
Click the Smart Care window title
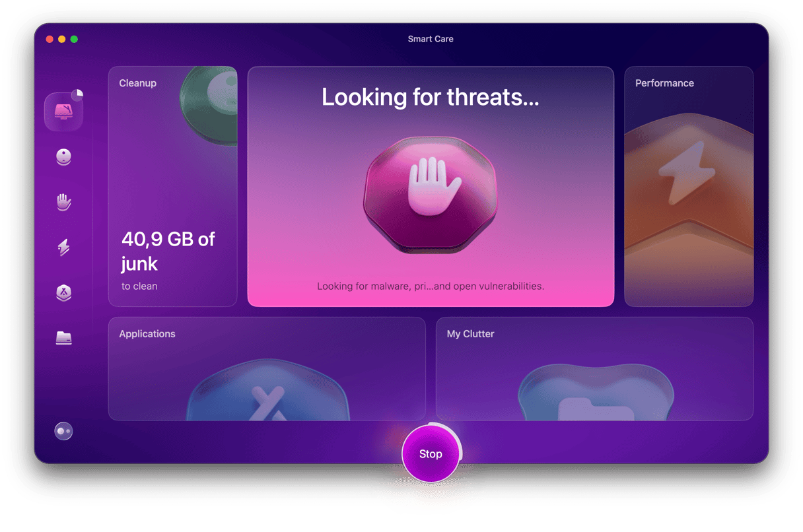pyautogui.click(x=431, y=39)
